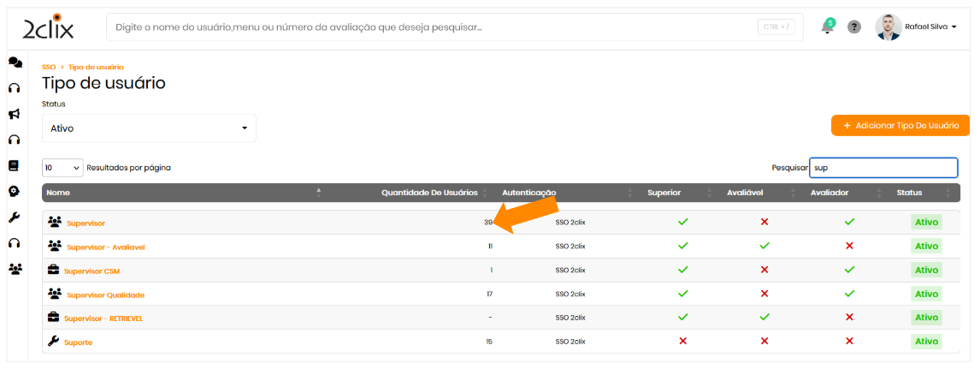Click the megaphone announcements sidebar icon
The width and height of the screenshot is (980, 369).
(15, 114)
